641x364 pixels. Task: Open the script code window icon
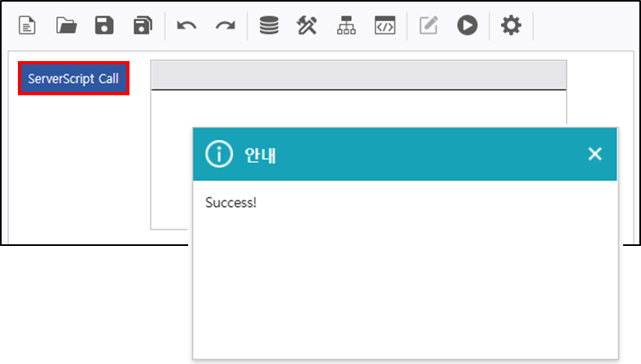(385, 25)
